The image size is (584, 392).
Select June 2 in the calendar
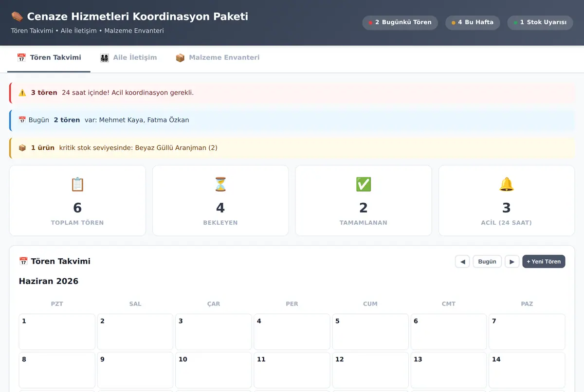coord(135,332)
